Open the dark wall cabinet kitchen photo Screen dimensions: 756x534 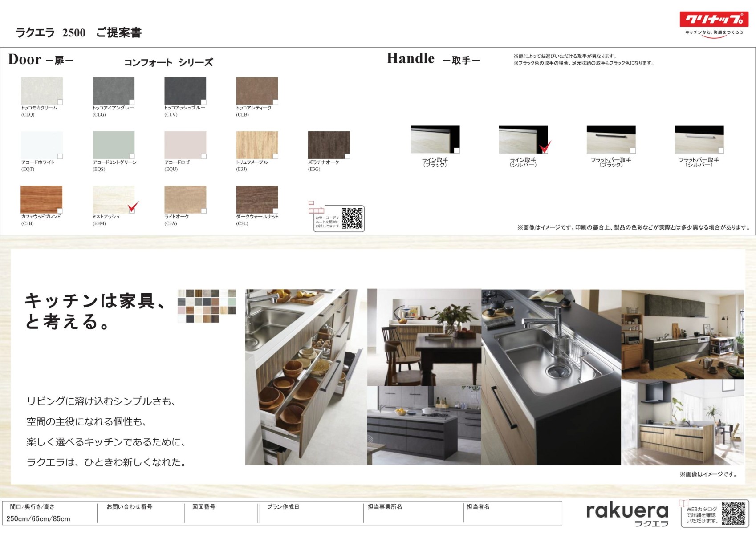coord(683,334)
